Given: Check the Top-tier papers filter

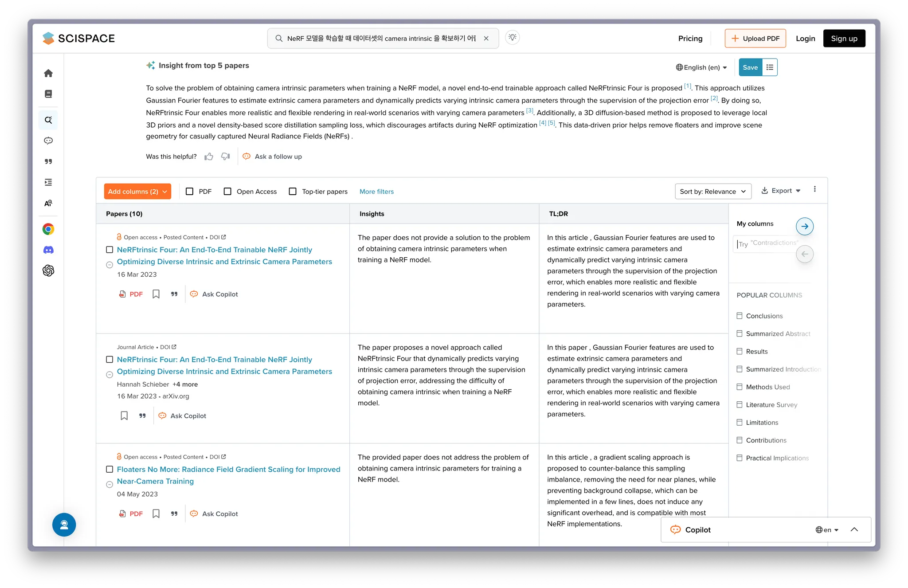Looking at the screenshot, I should click(293, 192).
